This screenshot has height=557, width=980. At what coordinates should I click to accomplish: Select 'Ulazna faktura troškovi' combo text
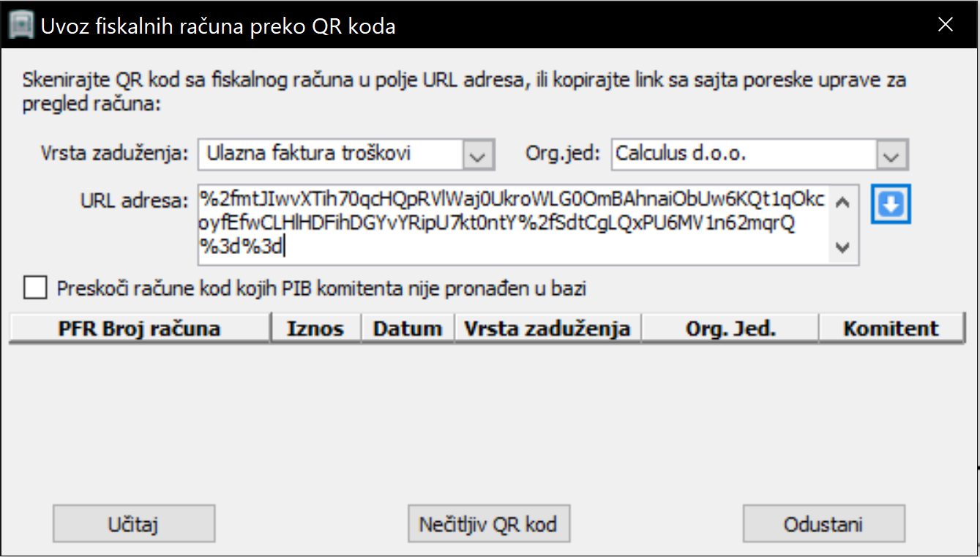coord(309,154)
